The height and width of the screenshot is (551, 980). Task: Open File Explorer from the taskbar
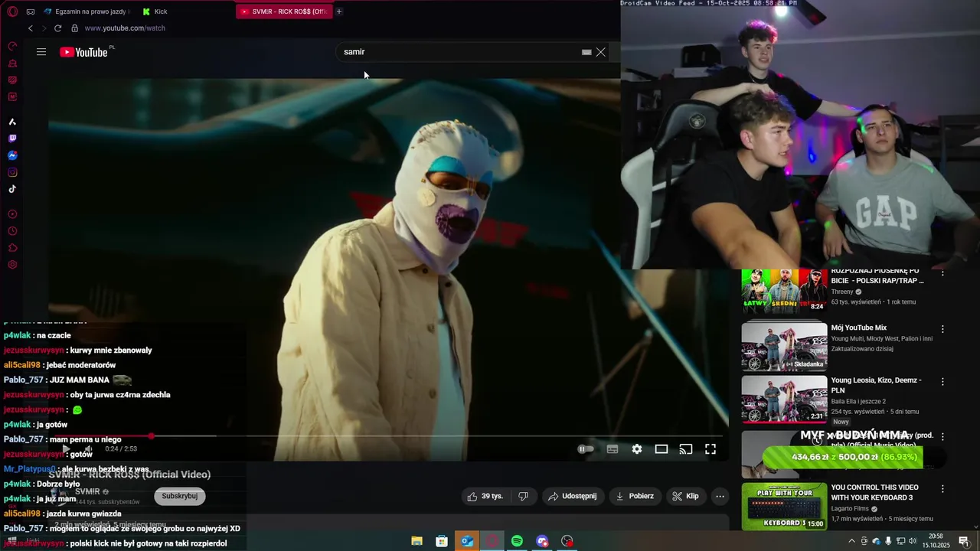416,541
